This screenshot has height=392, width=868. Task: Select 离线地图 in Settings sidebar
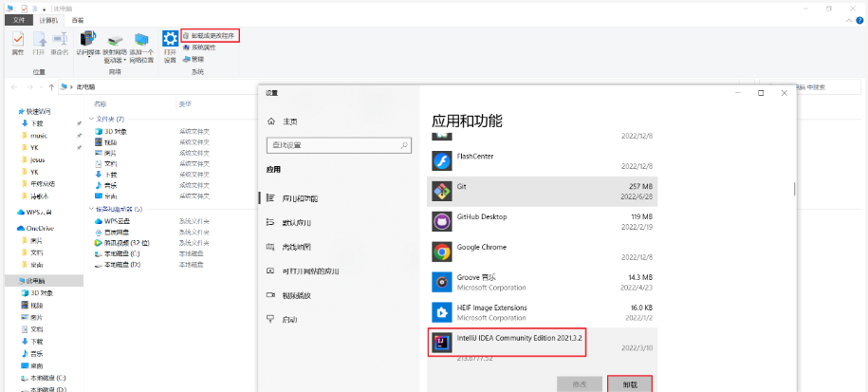pyautogui.click(x=339, y=247)
